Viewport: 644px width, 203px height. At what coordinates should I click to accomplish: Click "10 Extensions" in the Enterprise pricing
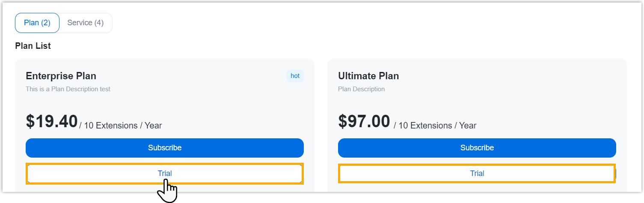click(x=110, y=125)
